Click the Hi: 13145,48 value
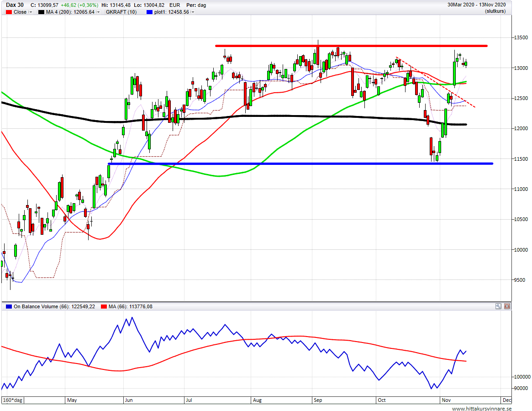The height and width of the screenshot is (411, 532). click(117, 5)
